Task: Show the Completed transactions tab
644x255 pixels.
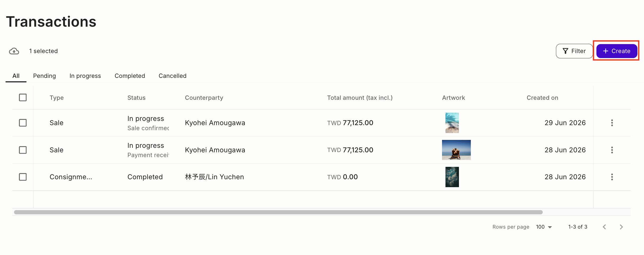Action: [130, 76]
